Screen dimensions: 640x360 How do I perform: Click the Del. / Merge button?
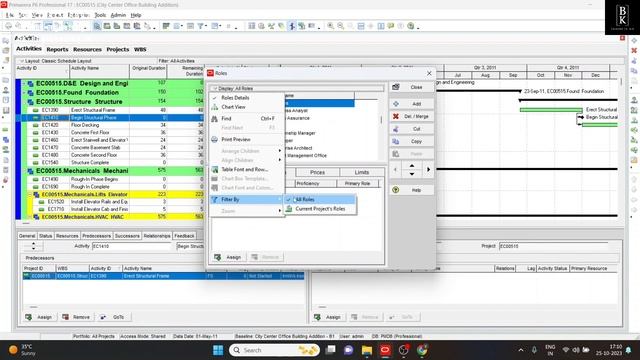[411, 116]
